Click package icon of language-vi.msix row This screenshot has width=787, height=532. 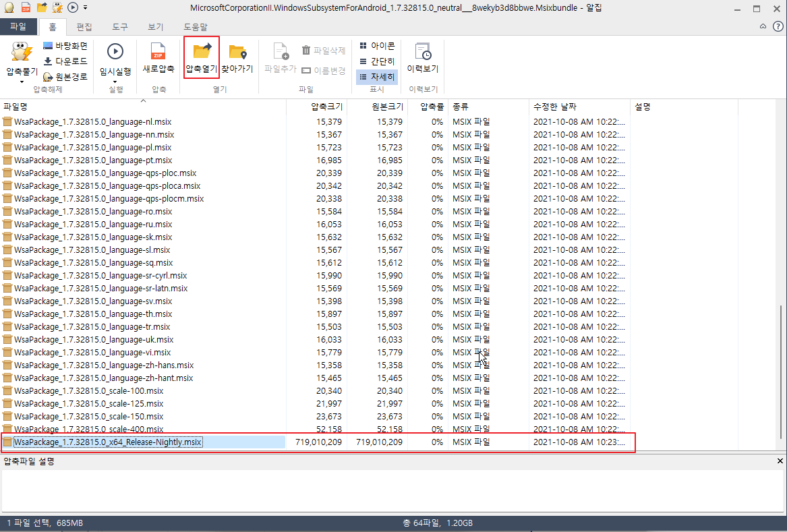(7, 353)
